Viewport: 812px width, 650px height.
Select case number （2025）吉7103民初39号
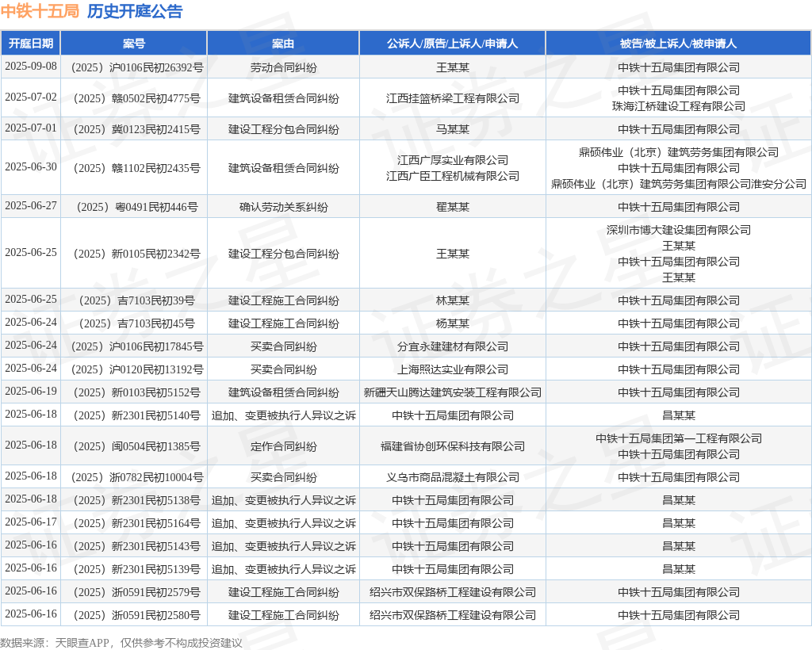(x=136, y=300)
